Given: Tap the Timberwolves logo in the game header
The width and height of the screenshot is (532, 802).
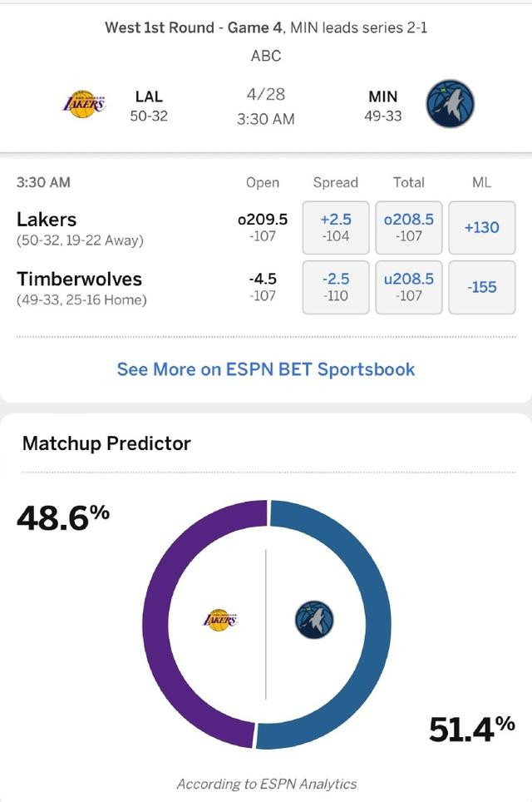Looking at the screenshot, I should point(451,104).
